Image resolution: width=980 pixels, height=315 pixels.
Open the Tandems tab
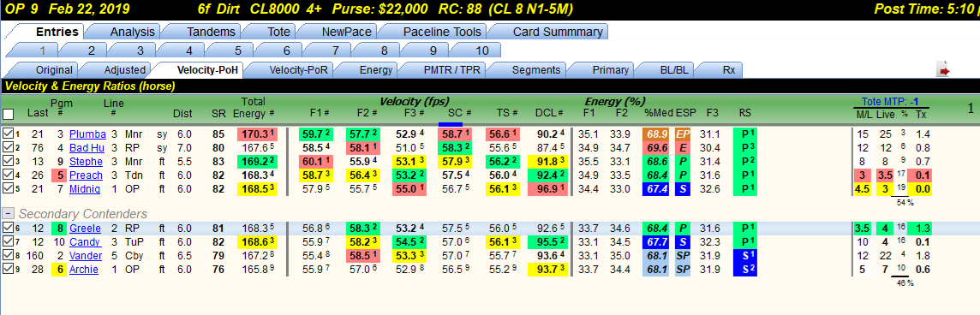coord(212,32)
